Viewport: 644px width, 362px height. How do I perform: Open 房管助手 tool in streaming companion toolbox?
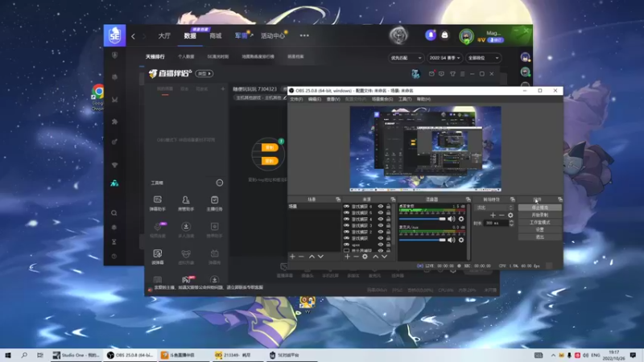[186, 204]
